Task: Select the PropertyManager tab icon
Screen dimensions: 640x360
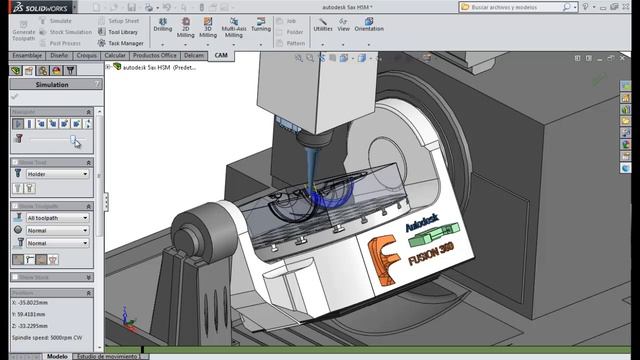Action: click(29, 71)
